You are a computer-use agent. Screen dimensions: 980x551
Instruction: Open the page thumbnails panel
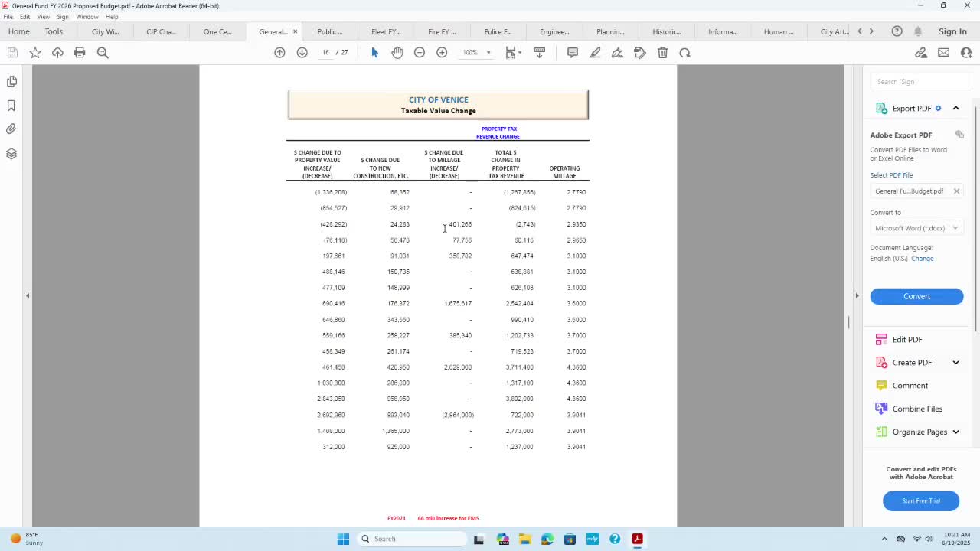pos(11,81)
